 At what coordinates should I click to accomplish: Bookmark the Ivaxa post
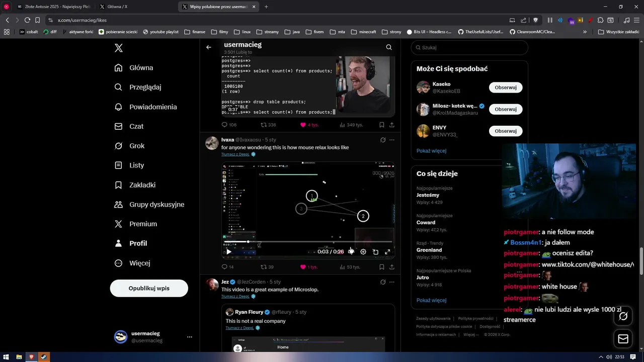tap(382, 267)
